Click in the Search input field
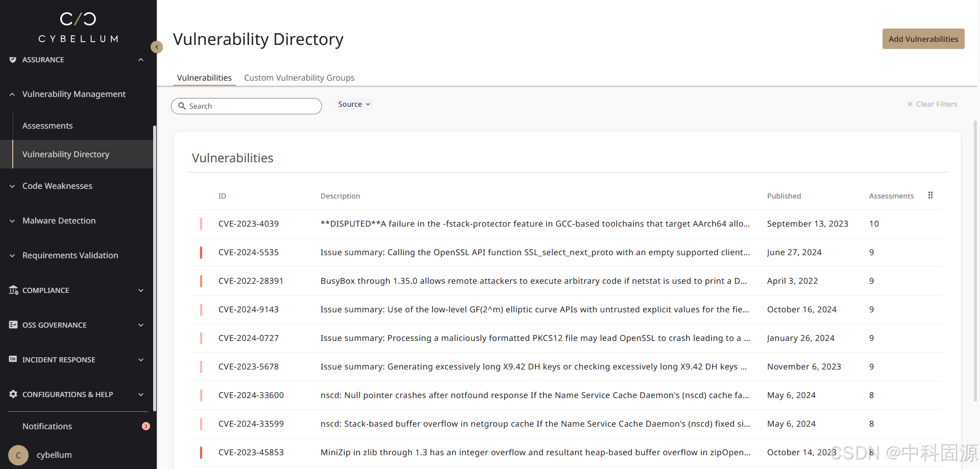Image resolution: width=980 pixels, height=469 pixels. [247, 106]
